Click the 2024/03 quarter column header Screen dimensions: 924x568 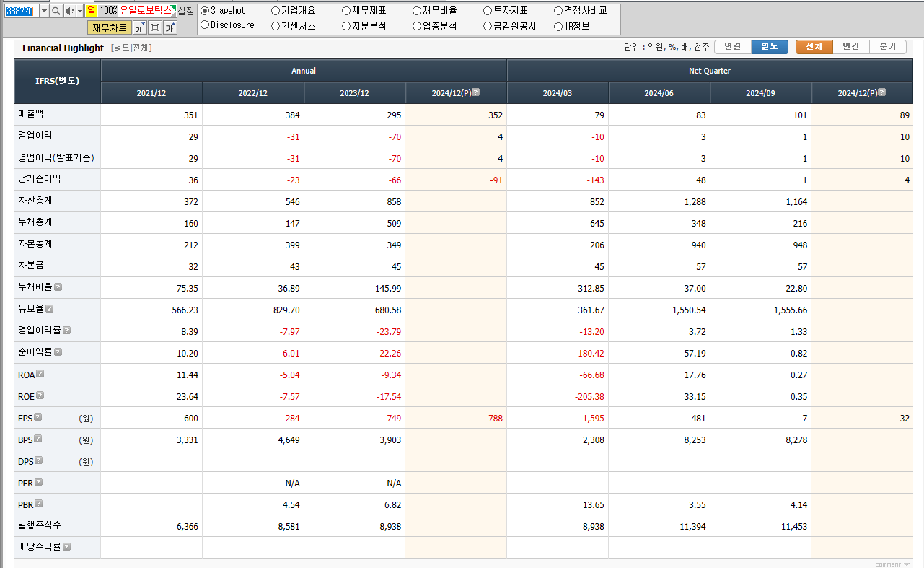pos(558,93)
